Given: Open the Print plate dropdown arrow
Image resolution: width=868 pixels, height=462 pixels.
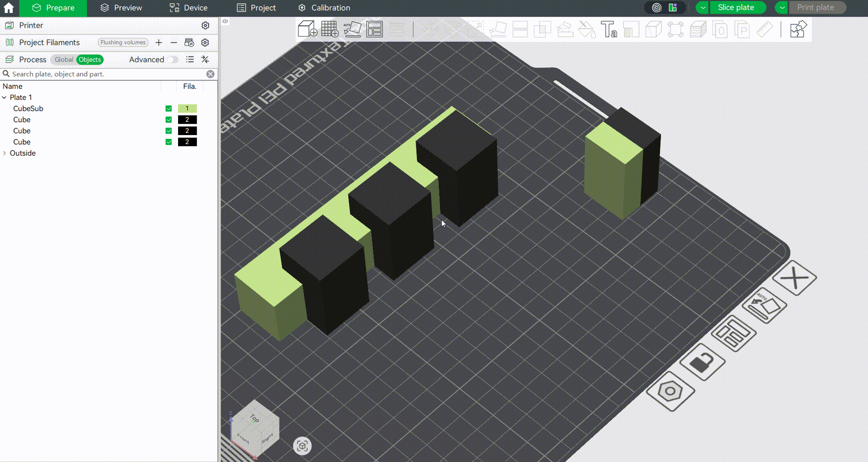Looking at the screenshot, I should (x=782, y=7).
